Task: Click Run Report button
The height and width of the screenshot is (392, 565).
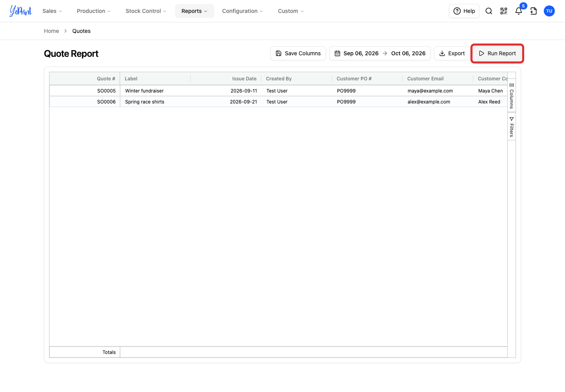Action: (497, 53)
